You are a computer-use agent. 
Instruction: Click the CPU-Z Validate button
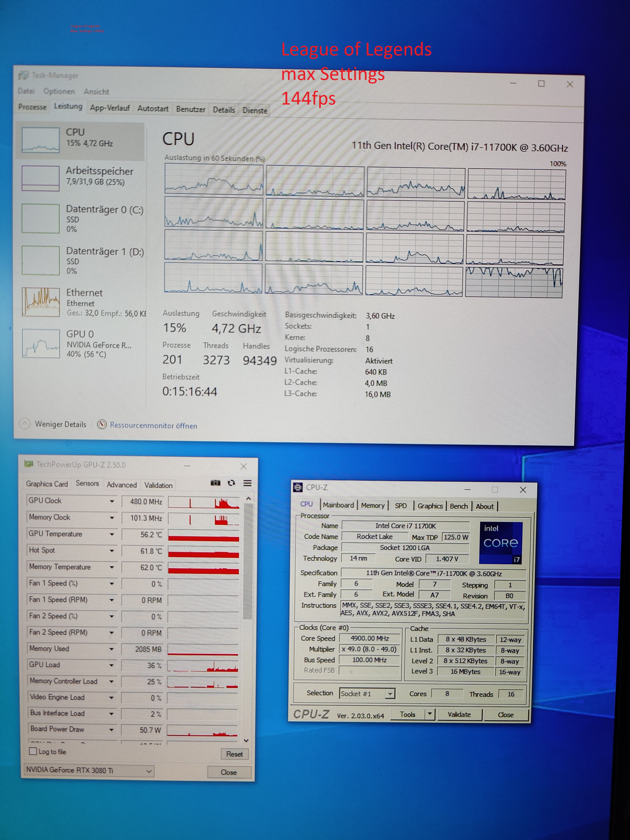click(x=459, y=714)
